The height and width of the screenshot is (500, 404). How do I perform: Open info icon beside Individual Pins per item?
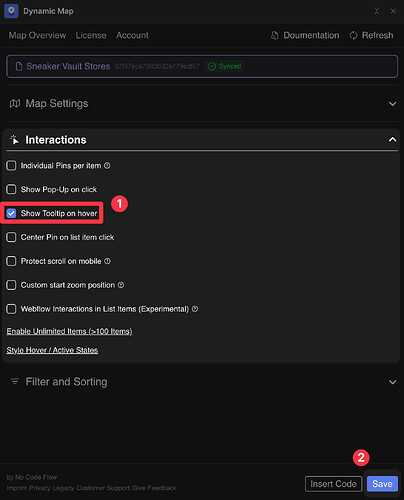[x=107, y=166]
